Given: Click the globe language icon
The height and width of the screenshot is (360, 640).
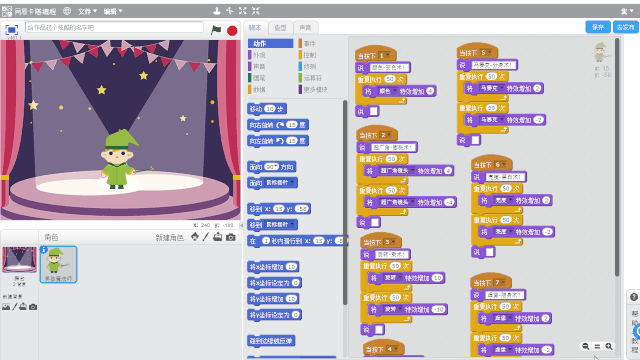Looking at the screenshot, I should (67, 11).
